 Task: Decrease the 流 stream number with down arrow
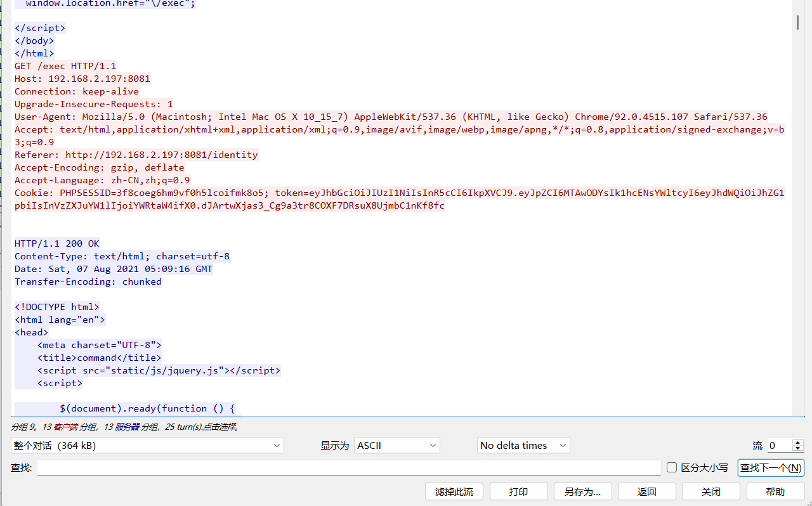click(x=798, y=449)
